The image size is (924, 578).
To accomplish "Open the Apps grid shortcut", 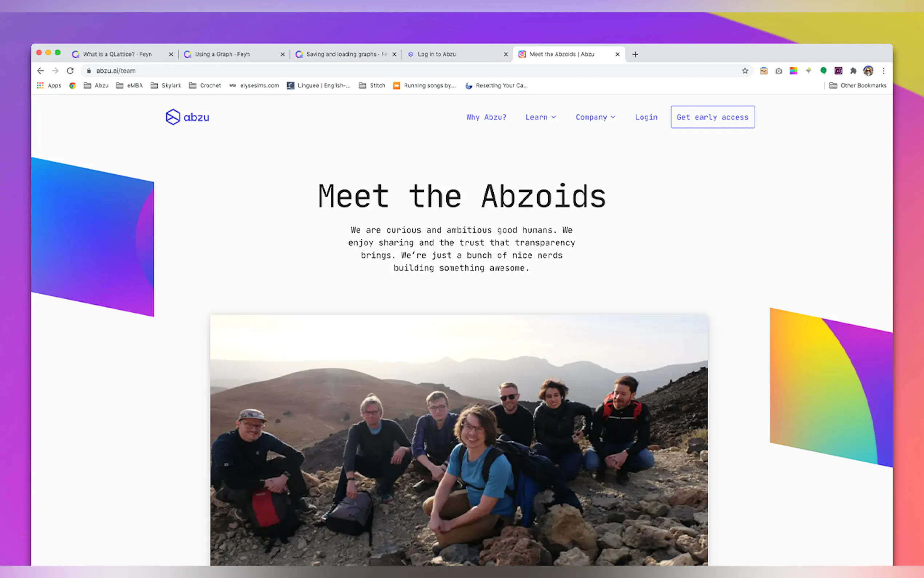I will (49, 86).
